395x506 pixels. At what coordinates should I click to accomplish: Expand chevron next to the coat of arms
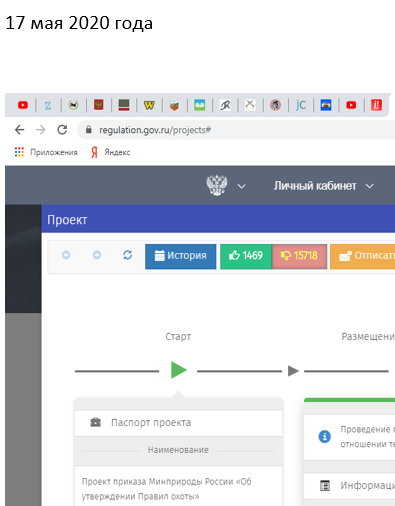click(242, 186)
